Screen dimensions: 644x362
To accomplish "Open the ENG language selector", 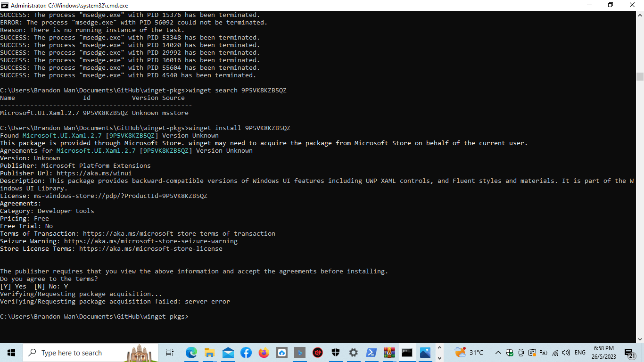I will [580, 353].
